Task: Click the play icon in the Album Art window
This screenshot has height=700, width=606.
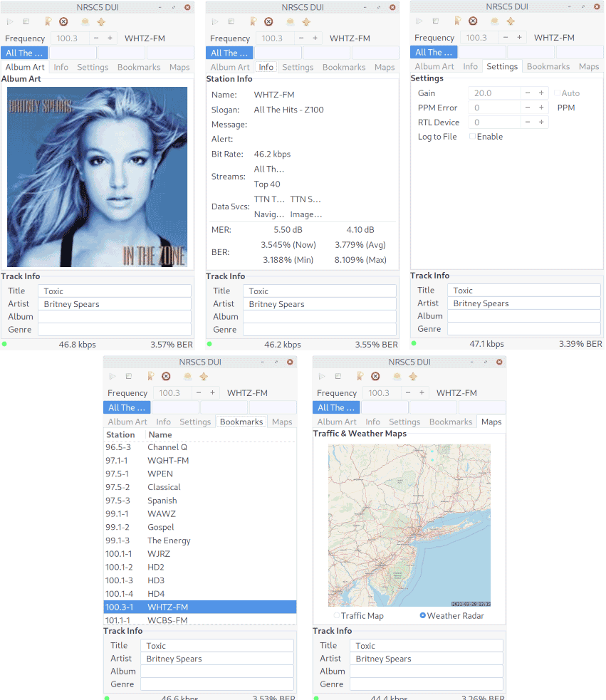Action: point(10,21)
